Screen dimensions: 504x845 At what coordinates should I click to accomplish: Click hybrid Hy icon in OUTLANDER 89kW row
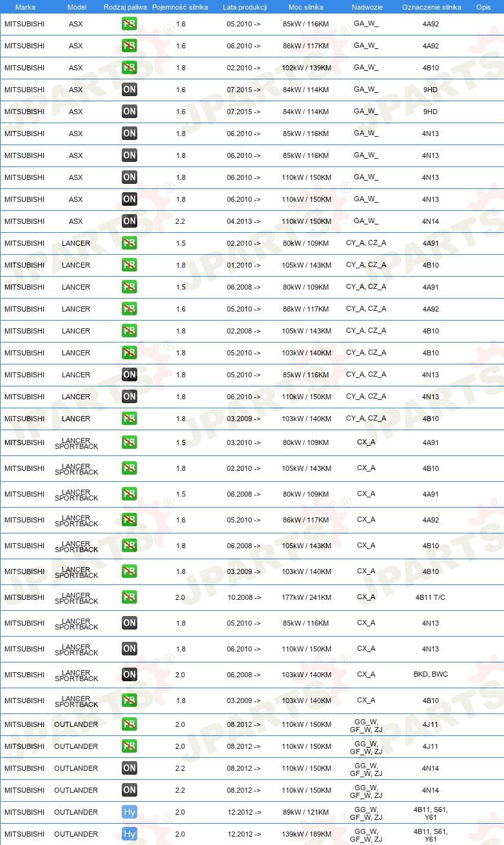click(x=130, y=812)
